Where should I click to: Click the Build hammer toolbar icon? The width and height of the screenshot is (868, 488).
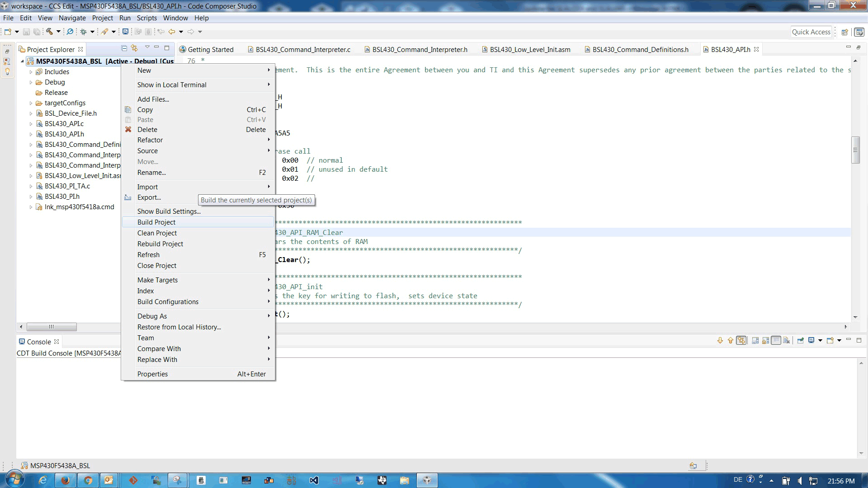(x=49, y=32)
